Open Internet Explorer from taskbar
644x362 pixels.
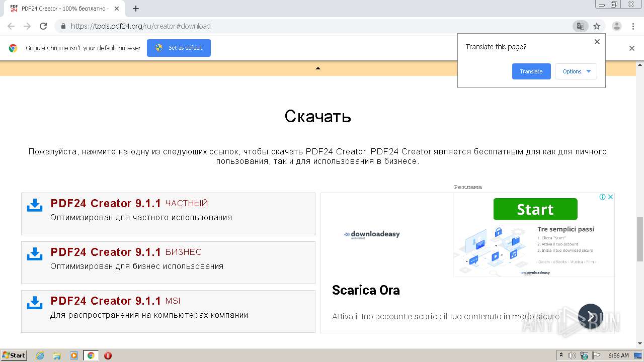(x=40, y=355)
